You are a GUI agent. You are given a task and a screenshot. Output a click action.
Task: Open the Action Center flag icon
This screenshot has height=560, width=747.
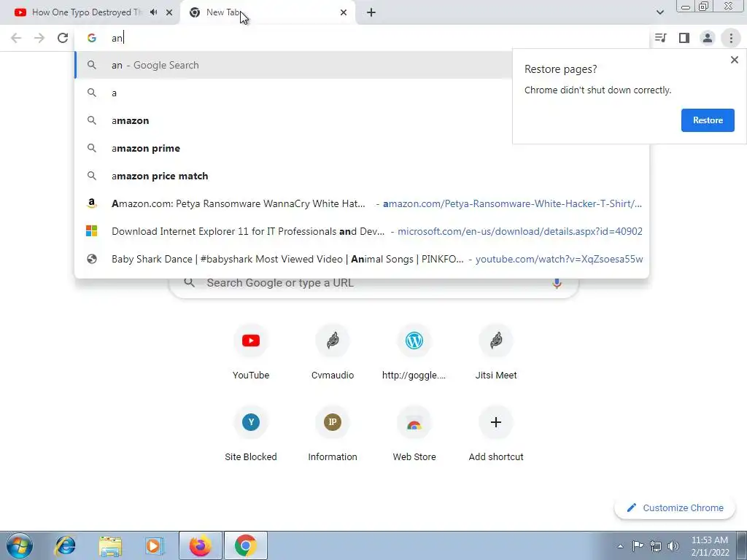[x=638, y=545]
